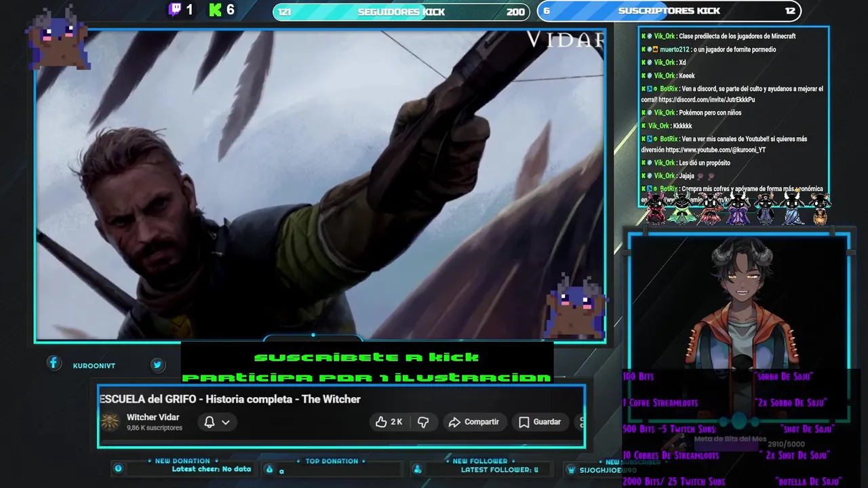The width and height of the screenshot is (868, 488).
Task: Click the '500 Bits -5 Twitch Subs' row
Action: tap(728, 429)
